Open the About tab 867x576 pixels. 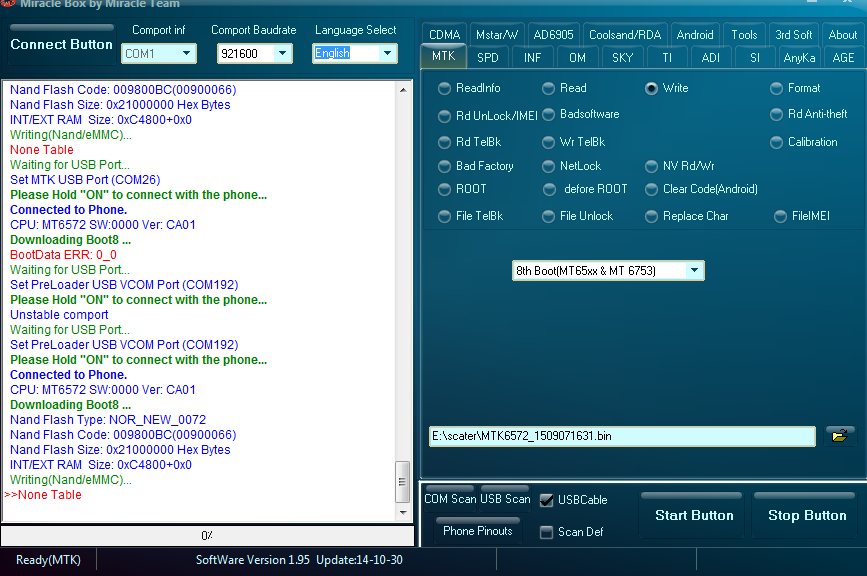click(843, 35)
